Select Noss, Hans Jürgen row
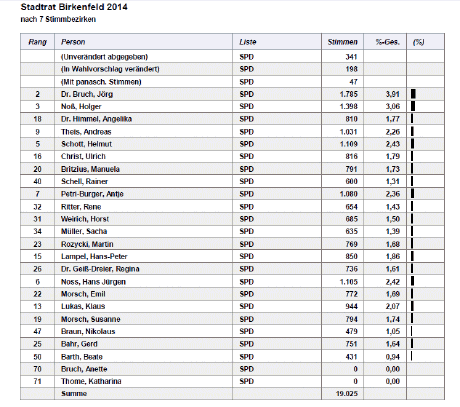Viewport: 460px width, 407px height. coord(232,282)
